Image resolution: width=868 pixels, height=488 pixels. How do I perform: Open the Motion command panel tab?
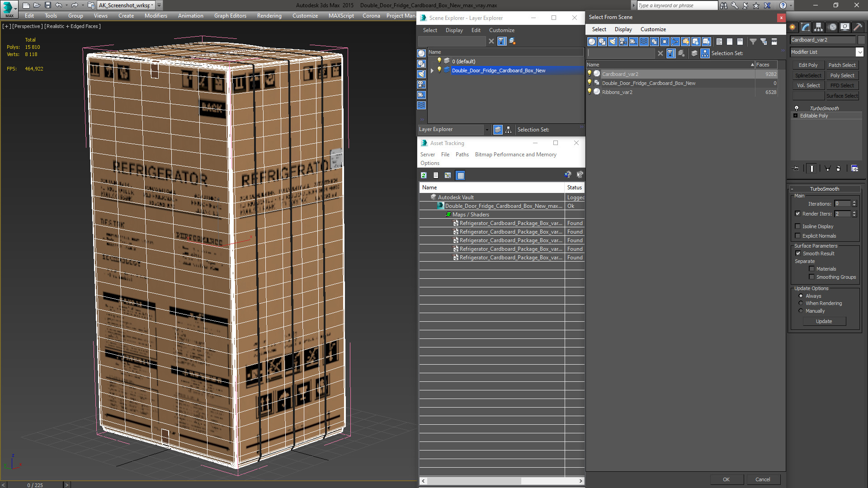[x=832, y=27]
